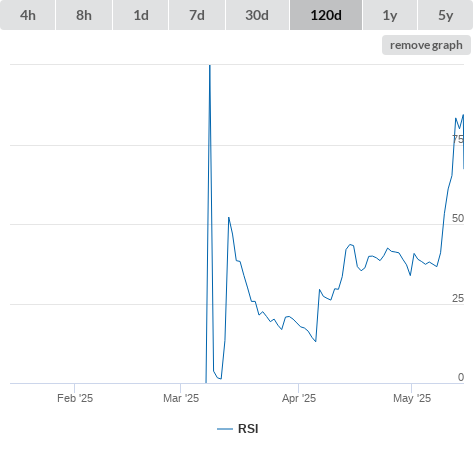Image resolution: width=474 pixels, height=455 pixels.
Task: Select the 7d time range
Action: tap(197, 15)
